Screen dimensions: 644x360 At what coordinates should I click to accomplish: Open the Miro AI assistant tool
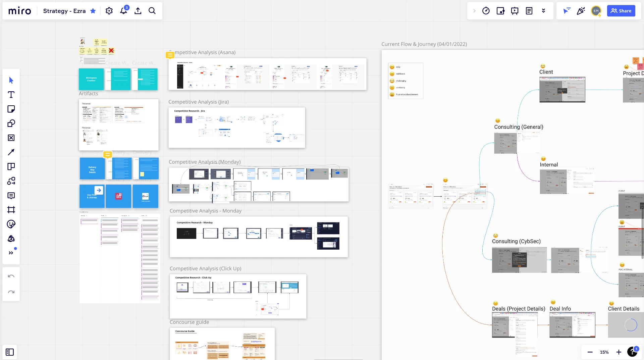click(11, 239)
